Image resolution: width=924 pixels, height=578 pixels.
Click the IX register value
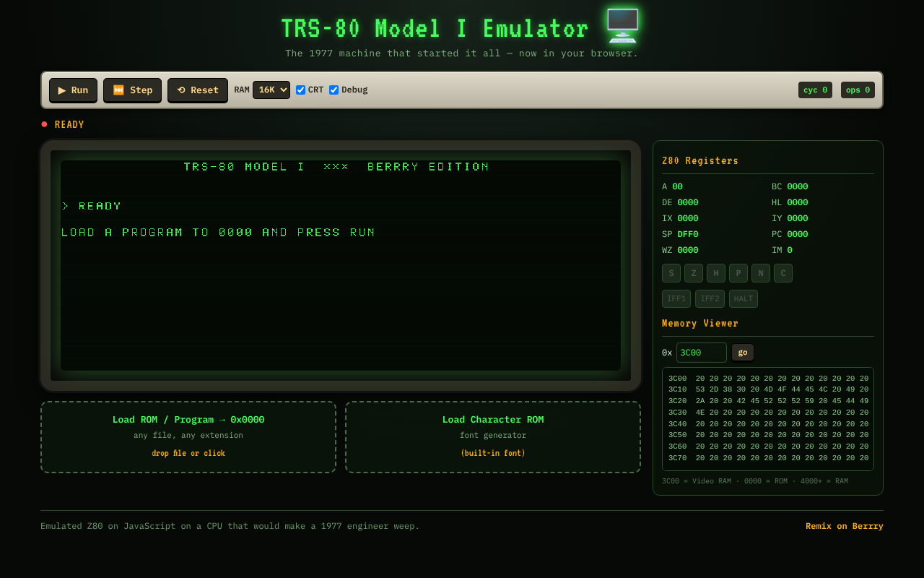click(688, 218)
